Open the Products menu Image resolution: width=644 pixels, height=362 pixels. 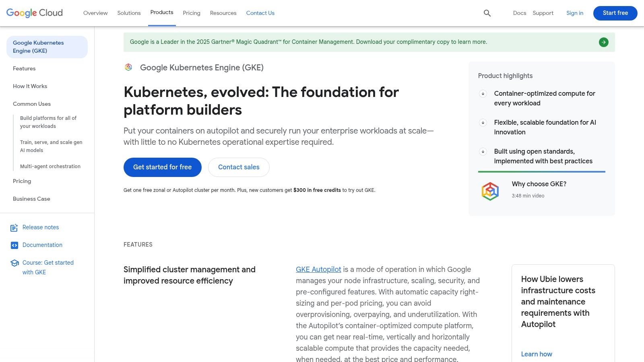(x=162, y=12)
